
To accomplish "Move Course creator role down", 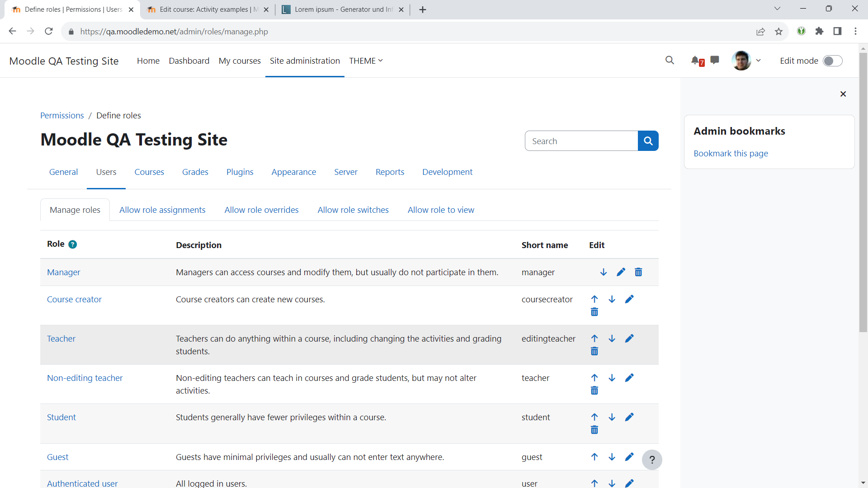I will [x=612, y=299].
